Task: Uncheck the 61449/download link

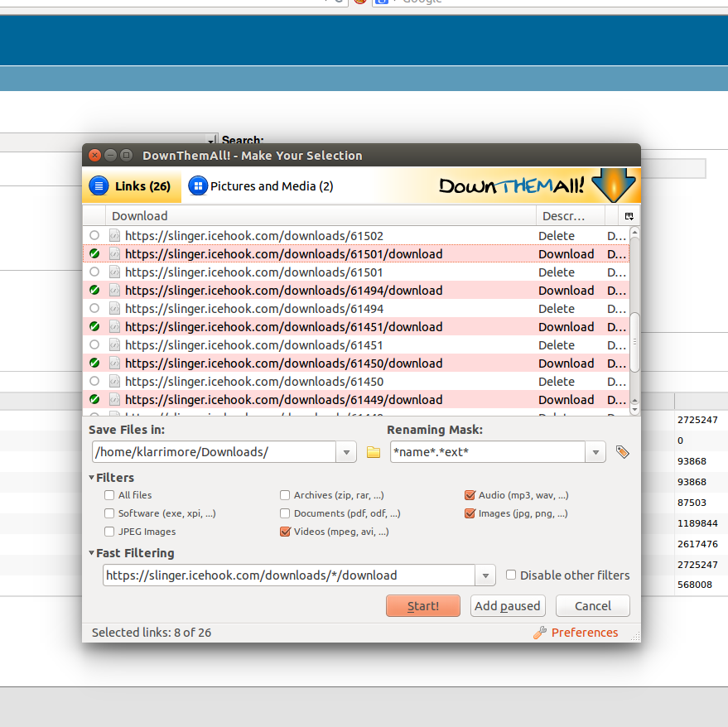Action: pyautogui.click(x=94, y=399)
